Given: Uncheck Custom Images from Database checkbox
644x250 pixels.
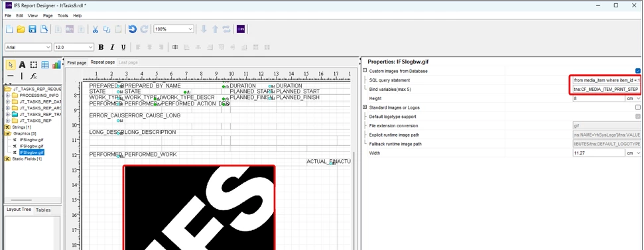Looking at the screenshot, I should point(638,71).
